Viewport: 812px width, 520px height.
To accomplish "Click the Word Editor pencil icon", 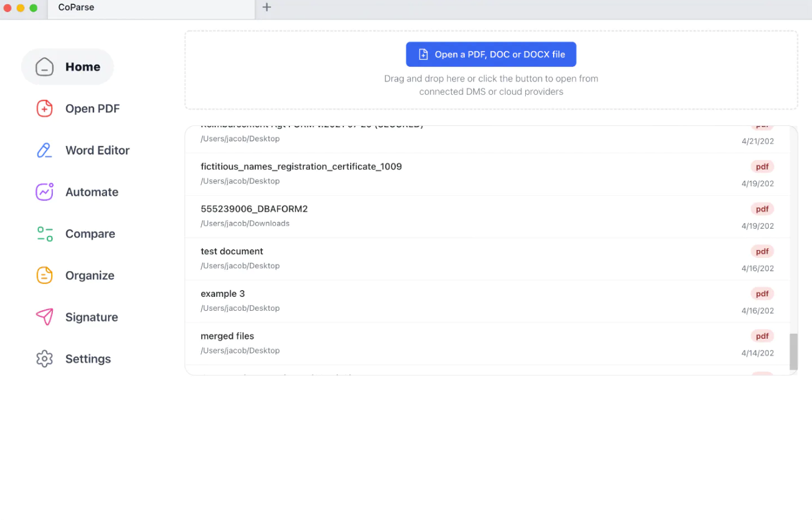I will click(x=44, y=150).
